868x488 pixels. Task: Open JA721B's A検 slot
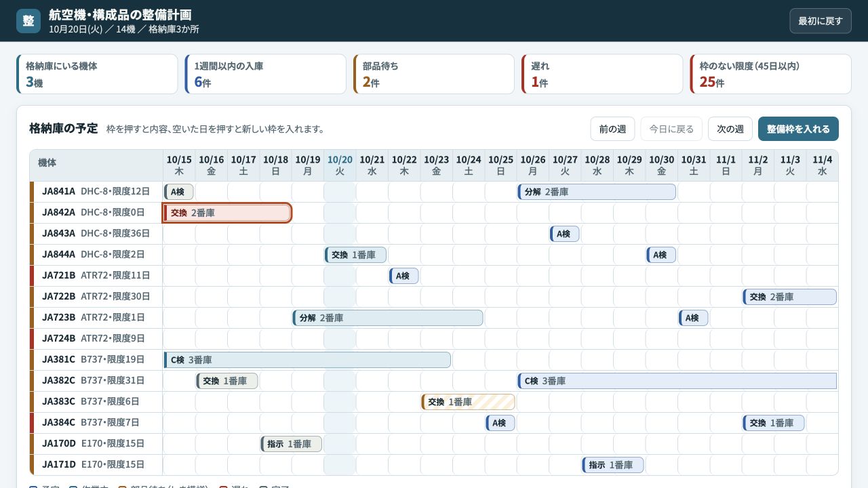pos(404,276)
